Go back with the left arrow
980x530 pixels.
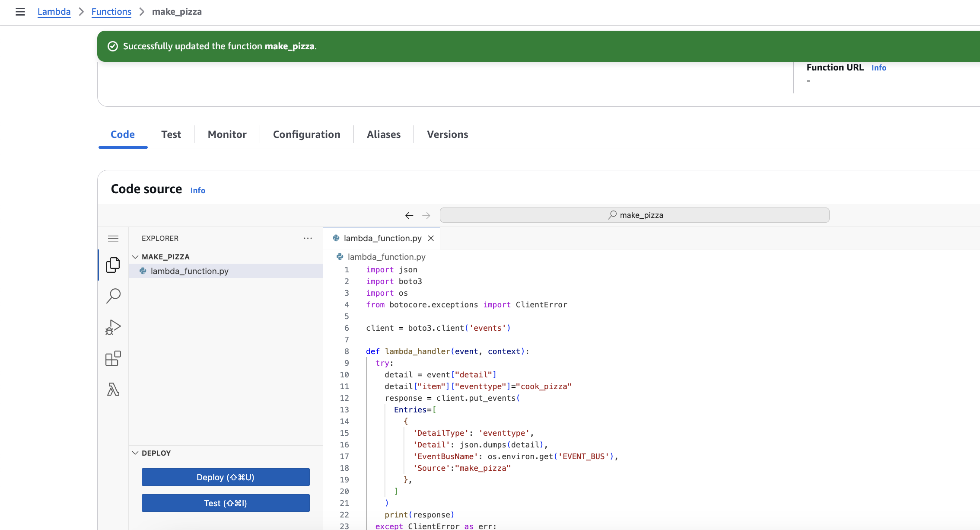pos(409,215)
